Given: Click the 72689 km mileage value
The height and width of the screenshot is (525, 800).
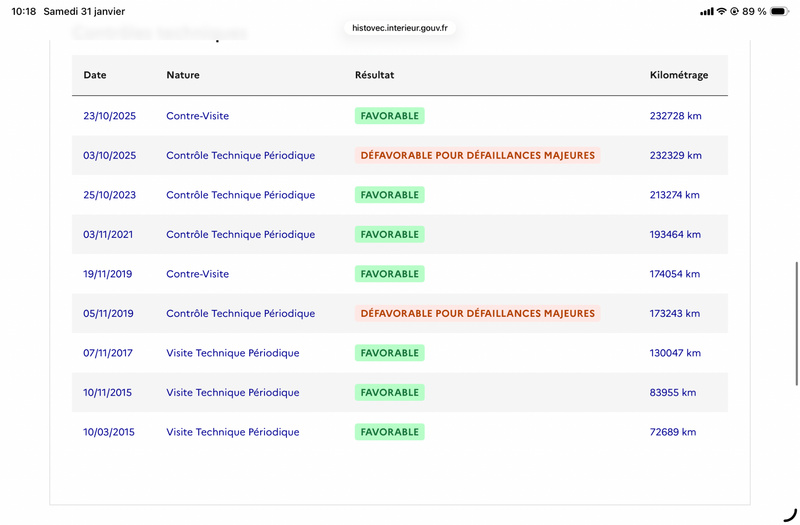Looking at the screenshot, I should tap(673, 432).
